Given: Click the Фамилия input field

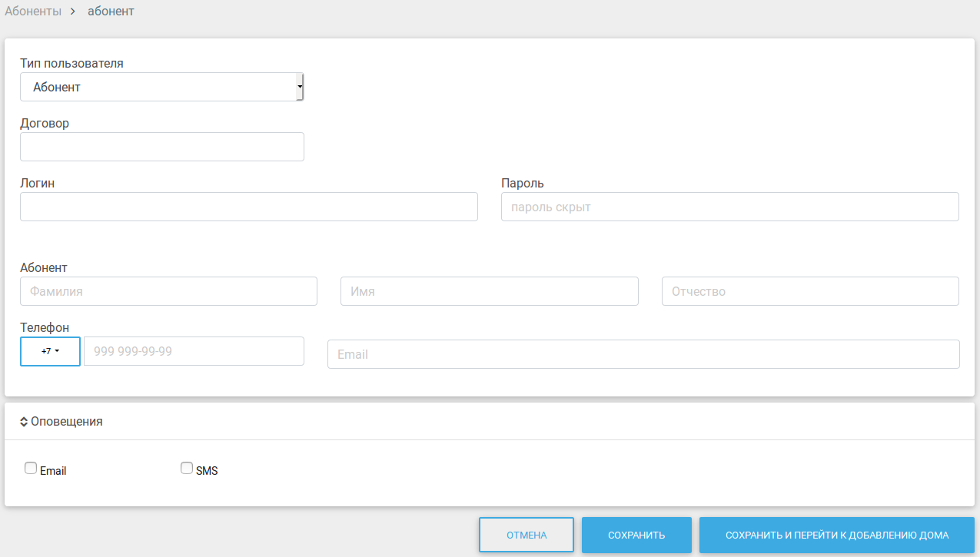Looking at the screenshot, I should coord(168,291).
